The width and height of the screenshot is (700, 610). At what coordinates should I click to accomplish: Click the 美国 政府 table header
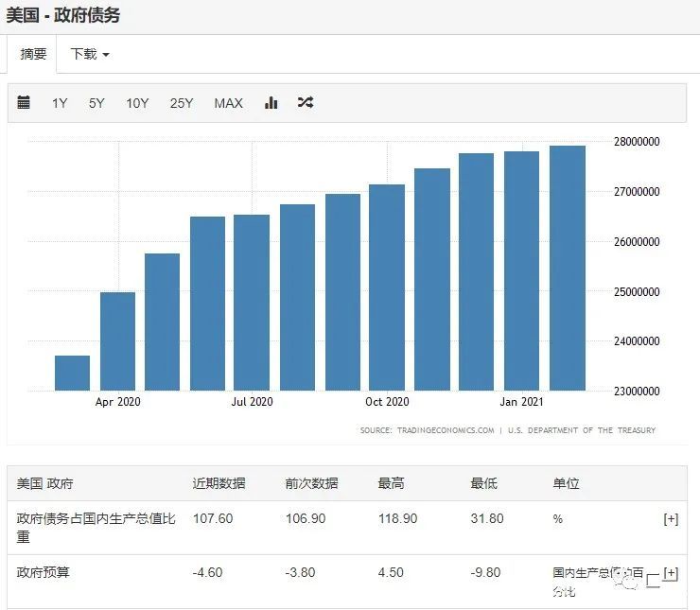point(44,483)
